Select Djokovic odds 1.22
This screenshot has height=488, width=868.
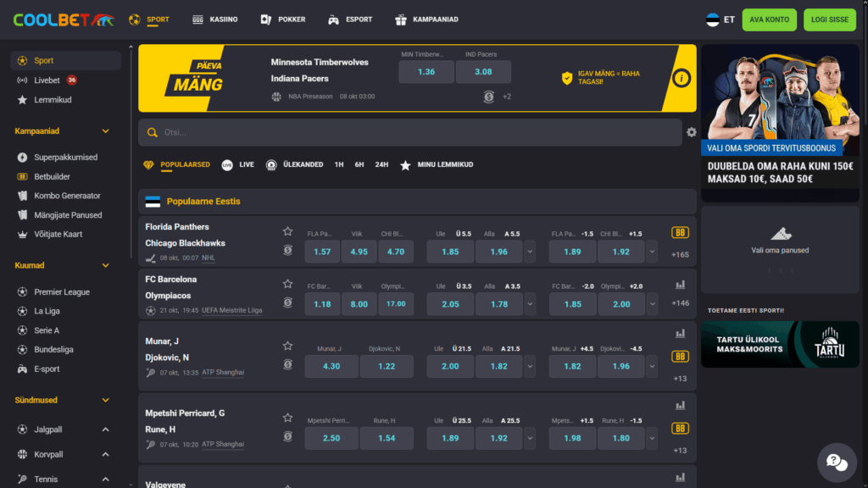pos(387,366)
